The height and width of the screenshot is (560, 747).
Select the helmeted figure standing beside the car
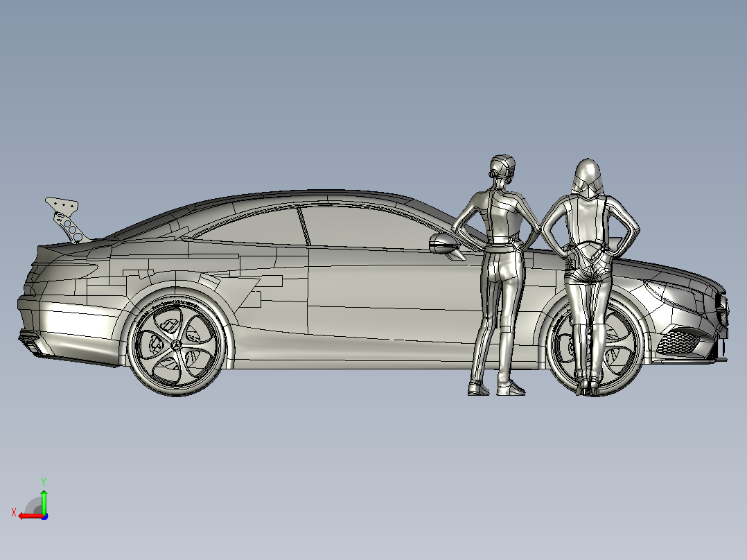point(498,274)
